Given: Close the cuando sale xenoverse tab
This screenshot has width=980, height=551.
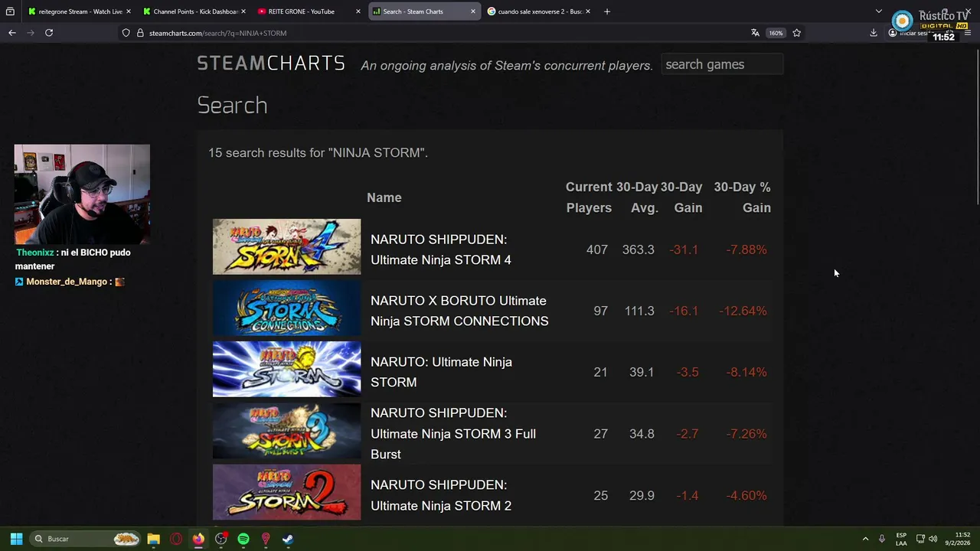Looking at the screenshot, I should point(588,11).
